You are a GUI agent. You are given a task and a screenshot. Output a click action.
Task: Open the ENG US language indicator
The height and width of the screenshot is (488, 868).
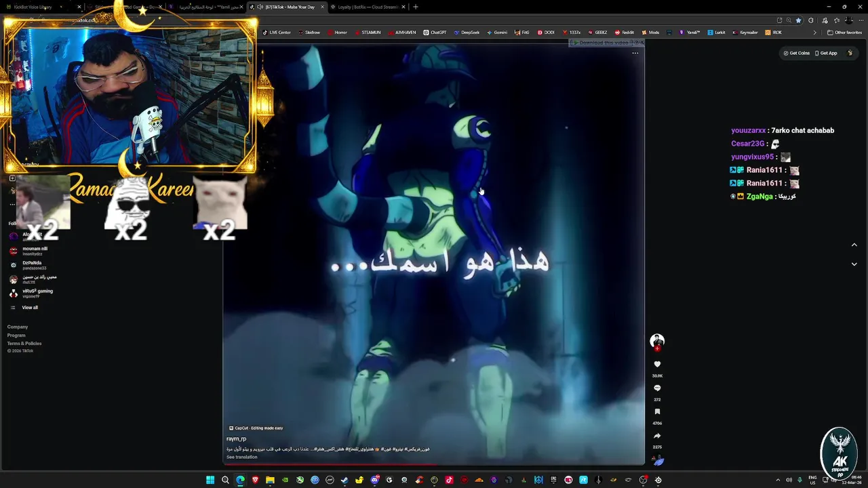point(812,480)
